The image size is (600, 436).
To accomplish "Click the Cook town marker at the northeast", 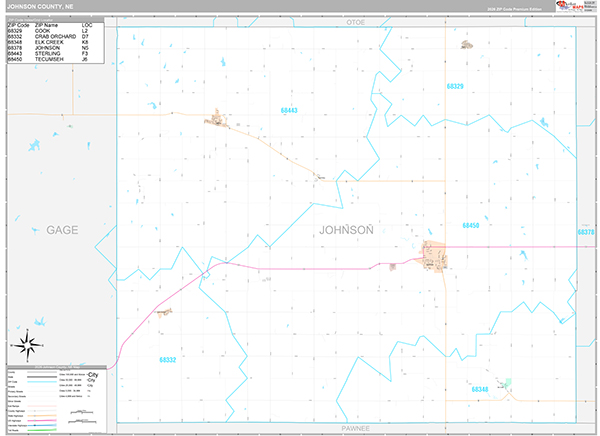I will [466, 45].
